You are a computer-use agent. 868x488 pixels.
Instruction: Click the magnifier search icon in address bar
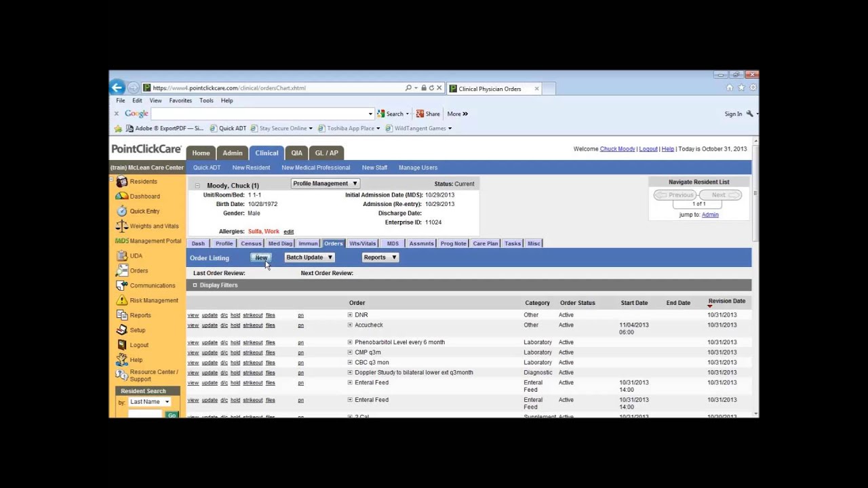click(x=408, y=88)
